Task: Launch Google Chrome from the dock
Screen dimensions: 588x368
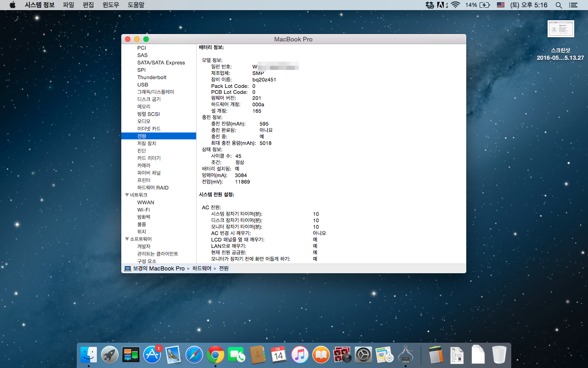Action: pyautogui.click(x=215, y=355)
